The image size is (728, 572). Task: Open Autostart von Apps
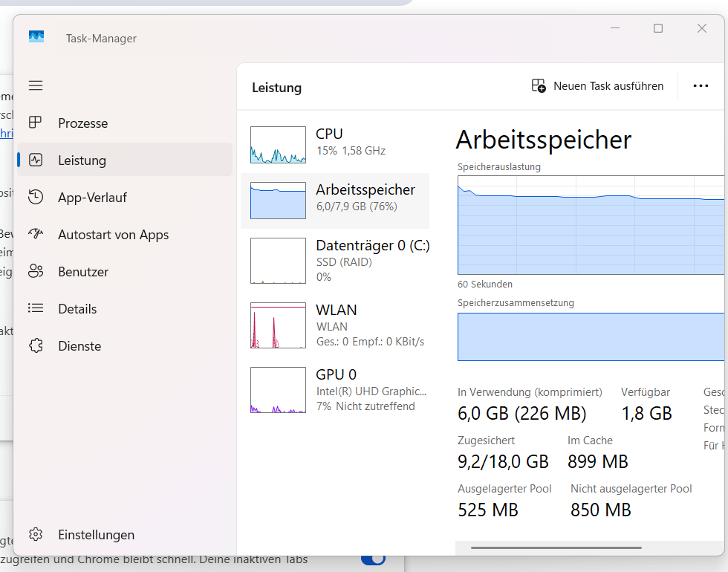point(125,235)
